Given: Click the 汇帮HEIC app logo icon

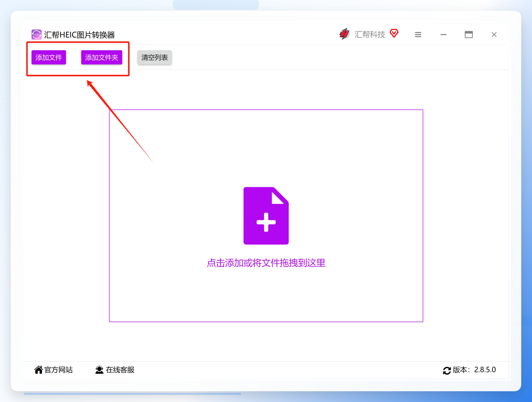Looking at the screenshot, I should click(x=37, y=35).
